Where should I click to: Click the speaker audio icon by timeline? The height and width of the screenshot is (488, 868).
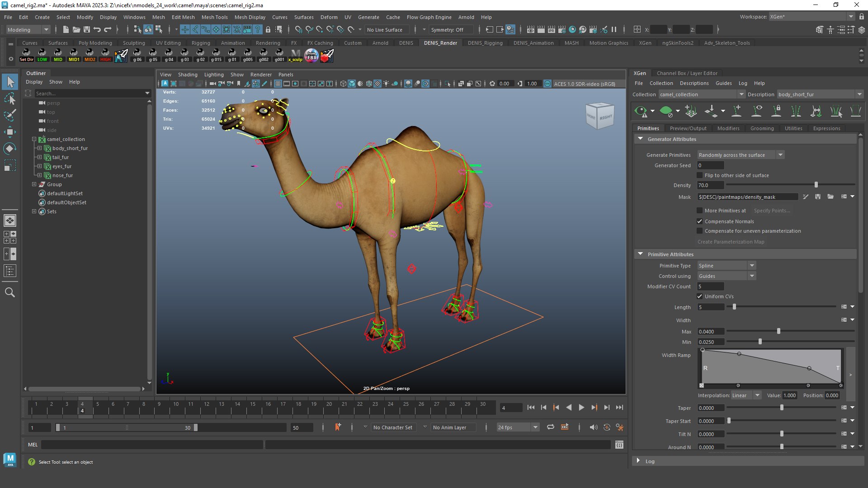[x=593, y=427]
